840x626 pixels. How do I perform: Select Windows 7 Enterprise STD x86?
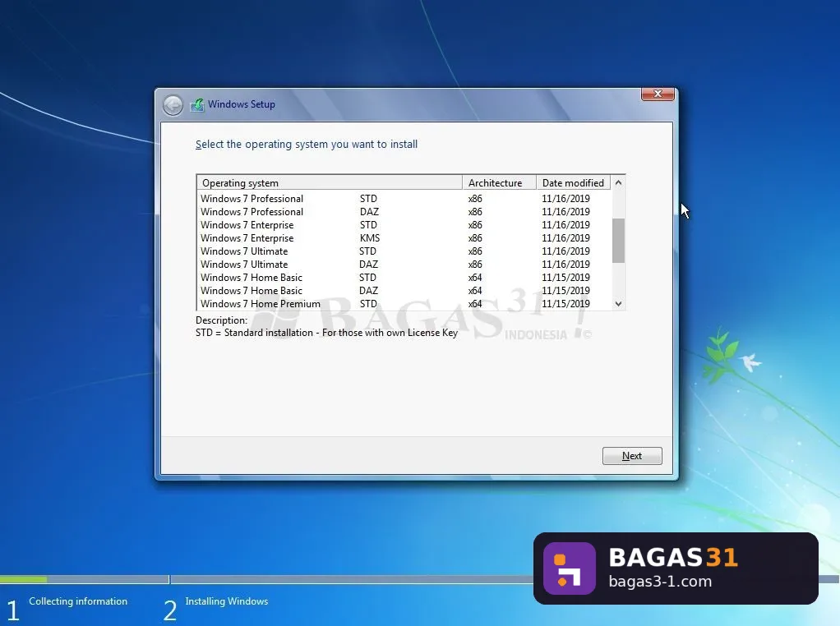pos(404,225)
